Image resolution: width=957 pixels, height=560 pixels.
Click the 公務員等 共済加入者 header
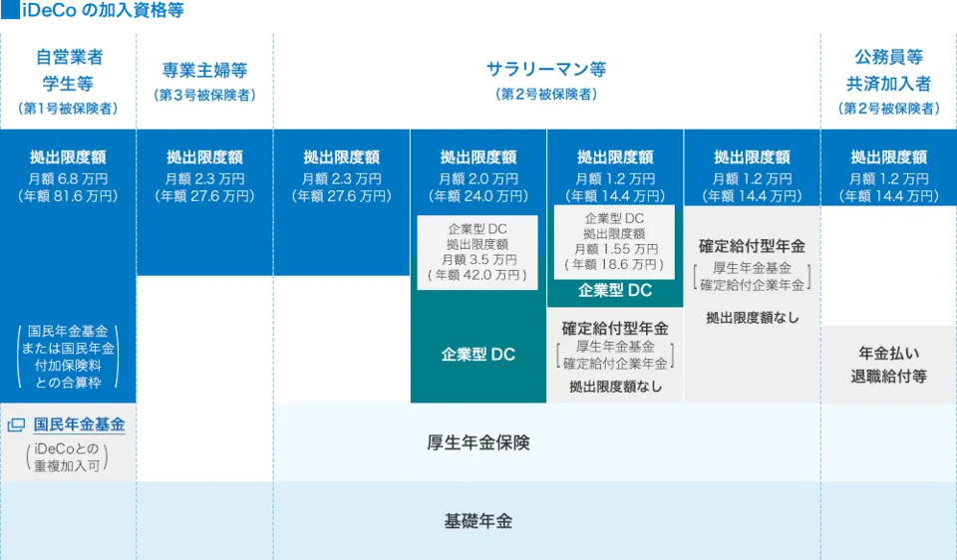click(888, 70)
